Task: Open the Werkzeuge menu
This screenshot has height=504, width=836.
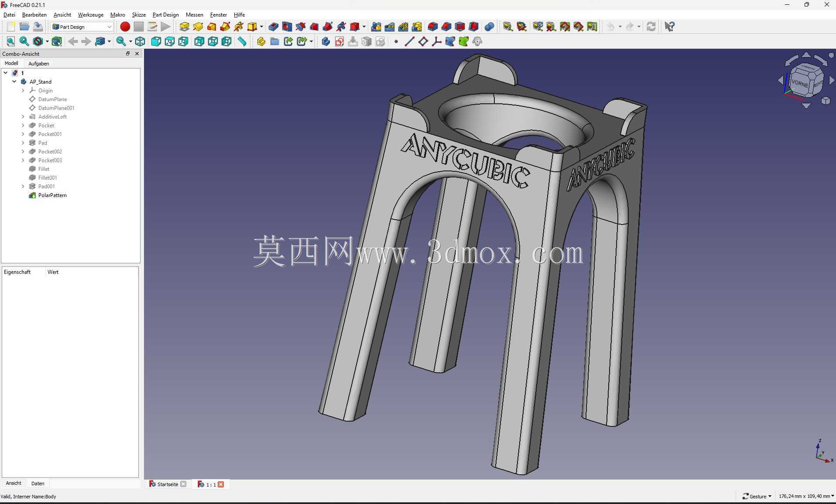Action: (x=90, y=14)
